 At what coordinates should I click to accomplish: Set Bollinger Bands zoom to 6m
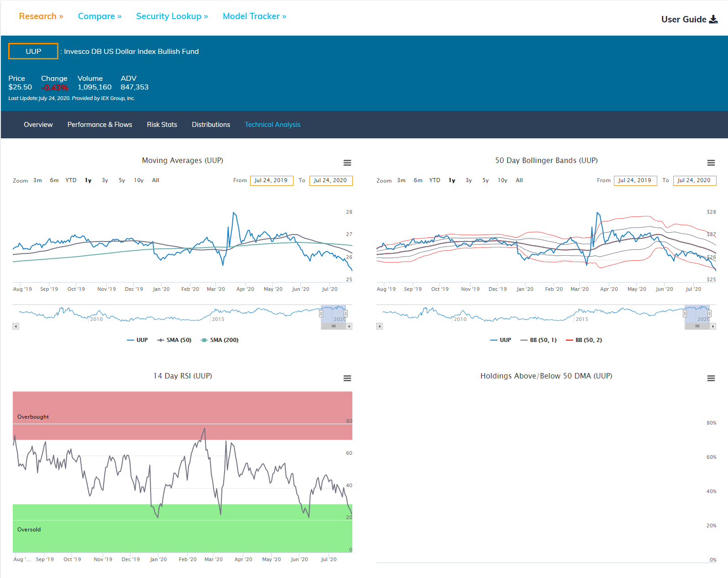(x=418, y=180)
